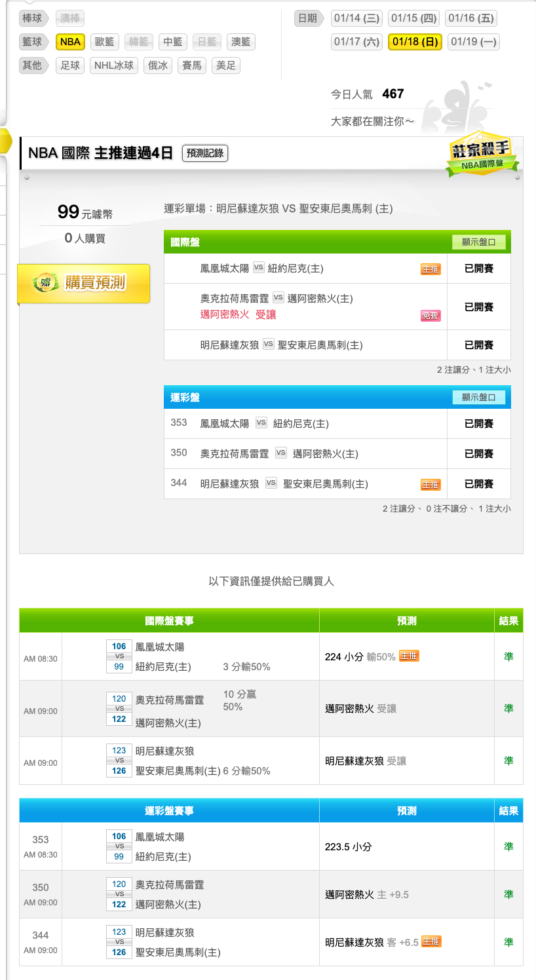Image resolution: width=536 pixels, height=980 pixels.
Task: Click the 明尼蘇達灰狼 受讓 prediction text
Action: (x=366, y=761)
